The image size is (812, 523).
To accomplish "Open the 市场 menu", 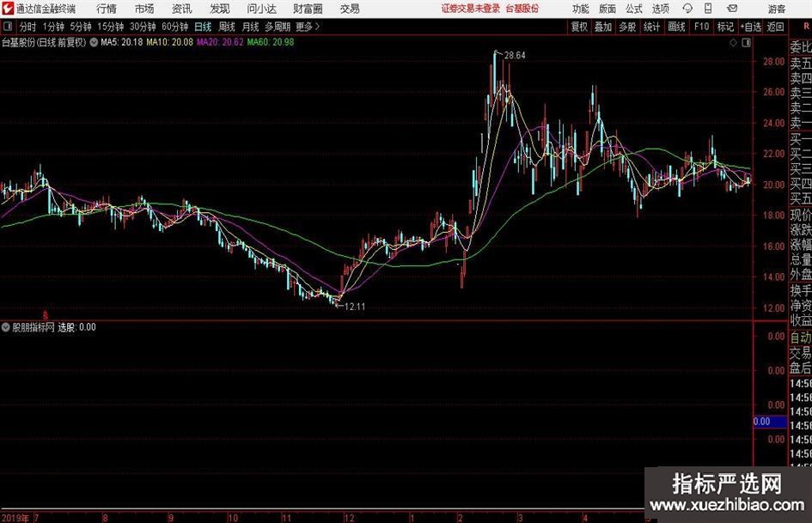I will [144, 9].
